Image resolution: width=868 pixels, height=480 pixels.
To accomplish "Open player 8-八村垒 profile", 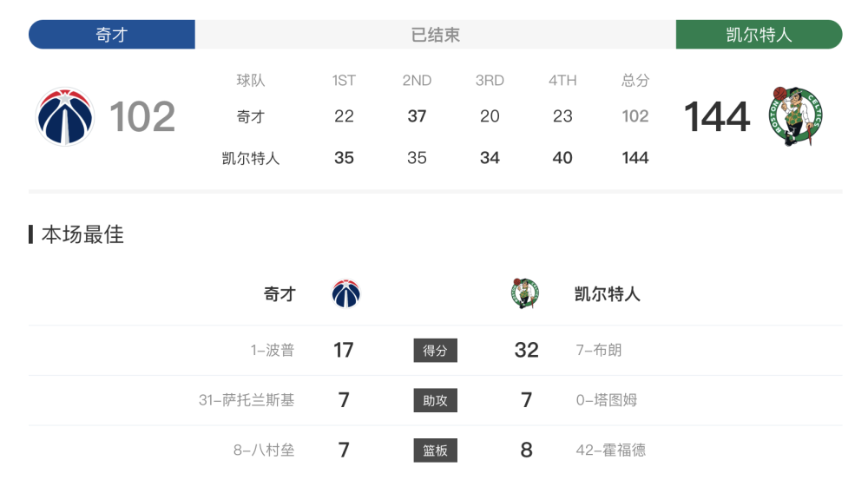I will (x=264, y=450).
